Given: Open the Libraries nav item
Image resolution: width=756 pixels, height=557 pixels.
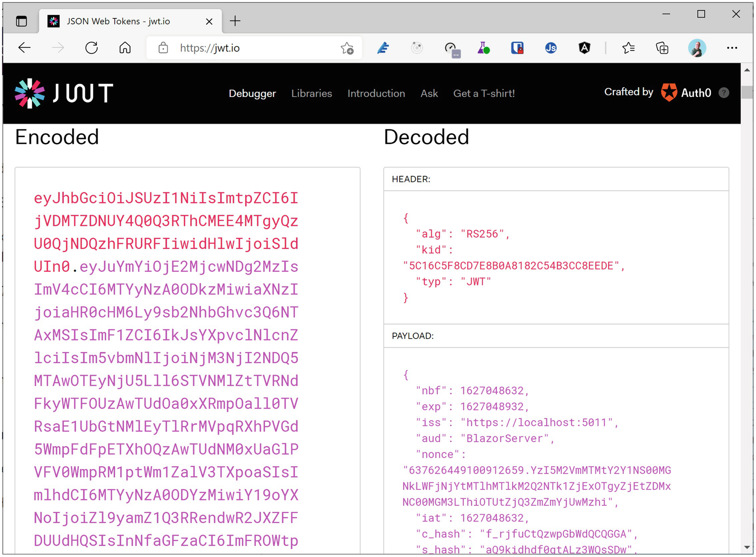Looking at the screenshot, I should 312,93.
